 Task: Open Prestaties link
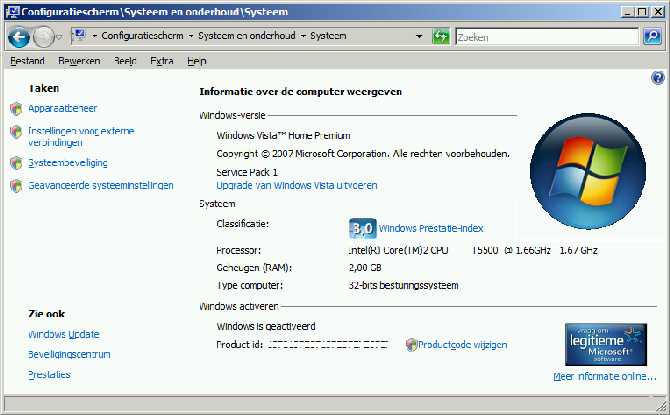pyautogui.click(x=49, y=374)
